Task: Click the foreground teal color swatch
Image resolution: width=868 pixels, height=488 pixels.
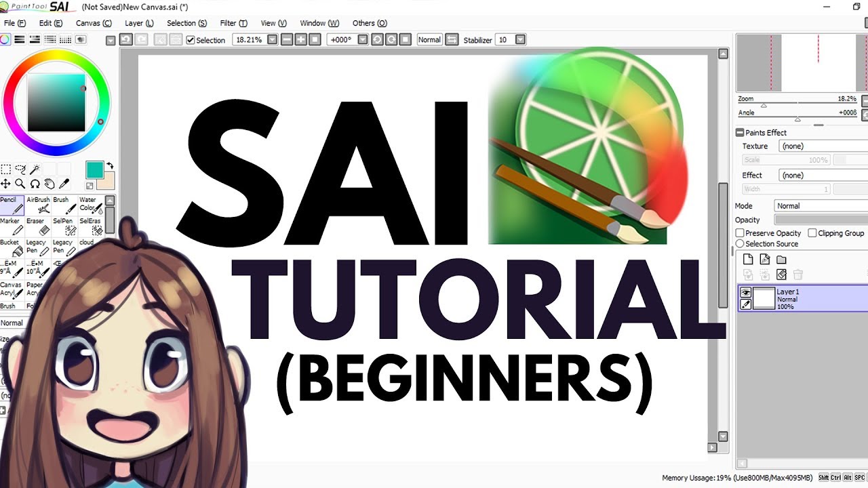Action: pyautogui.click(x=94, y=169)
